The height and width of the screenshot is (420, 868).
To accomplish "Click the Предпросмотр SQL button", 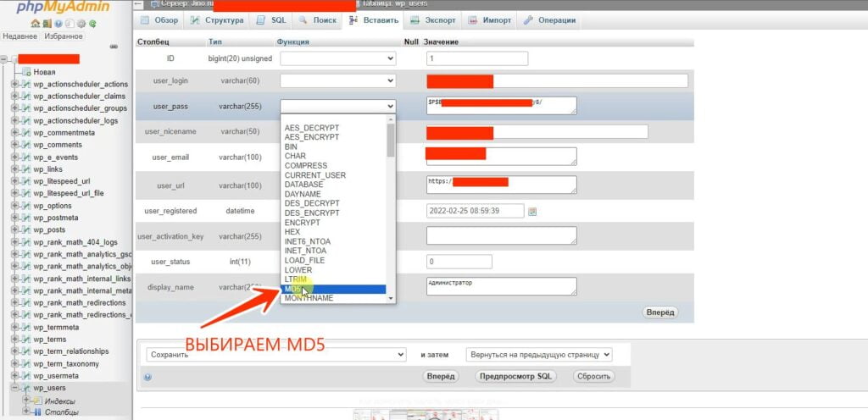I will coord(515,377).
